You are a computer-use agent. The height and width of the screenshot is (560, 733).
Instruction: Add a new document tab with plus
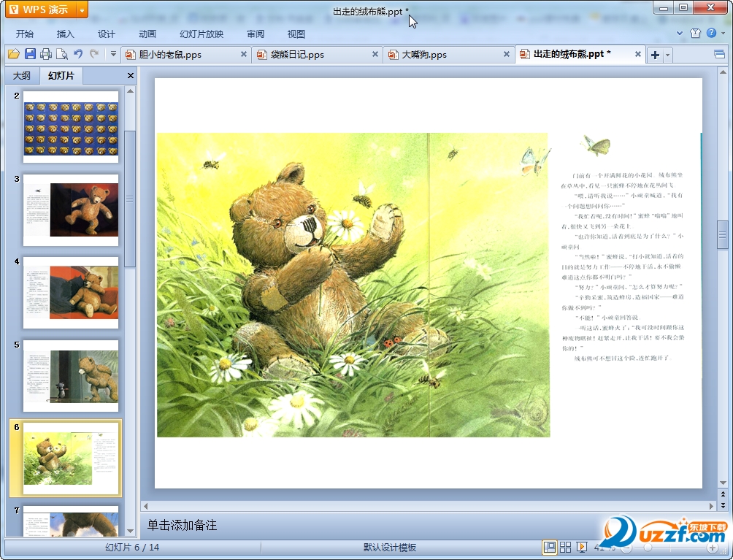(x=655, y=55)
